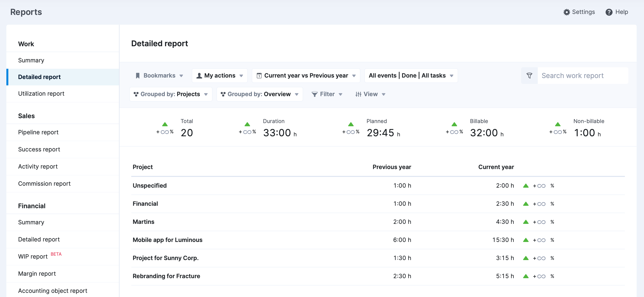
Task: Click the Bookmarks ribbon icon
Action: click(138, 75)
